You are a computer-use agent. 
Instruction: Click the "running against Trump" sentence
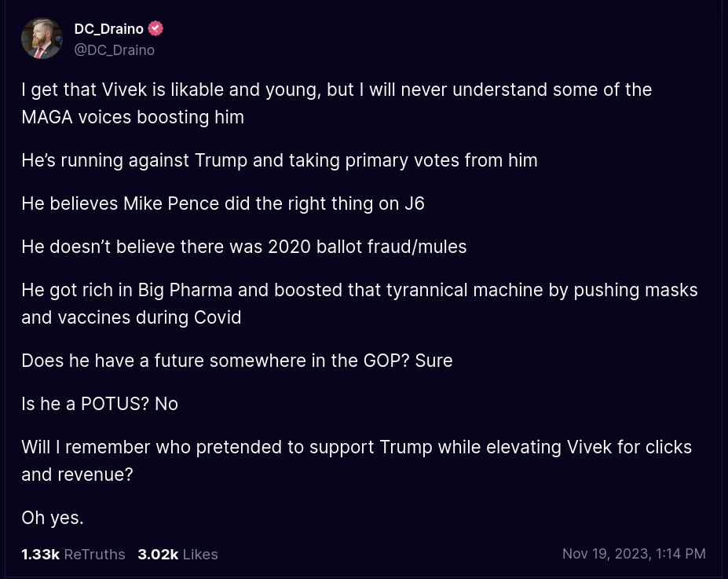point(279,160)
